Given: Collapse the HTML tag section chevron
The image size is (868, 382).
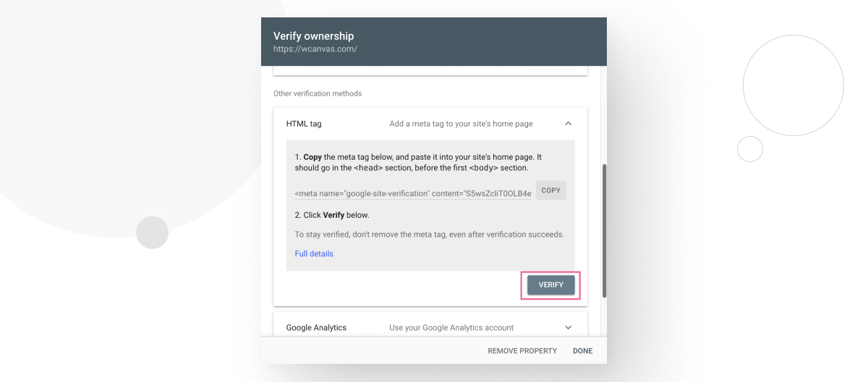Looking at the screenshot, I should click(569, 124).
